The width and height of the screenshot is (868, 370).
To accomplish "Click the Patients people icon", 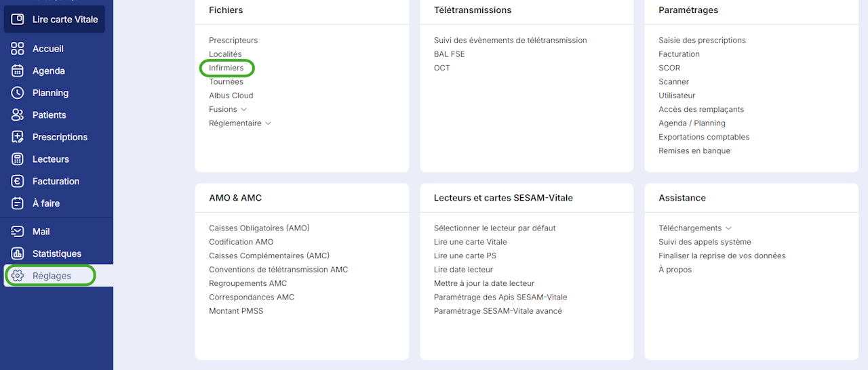I will coord(18,115).
